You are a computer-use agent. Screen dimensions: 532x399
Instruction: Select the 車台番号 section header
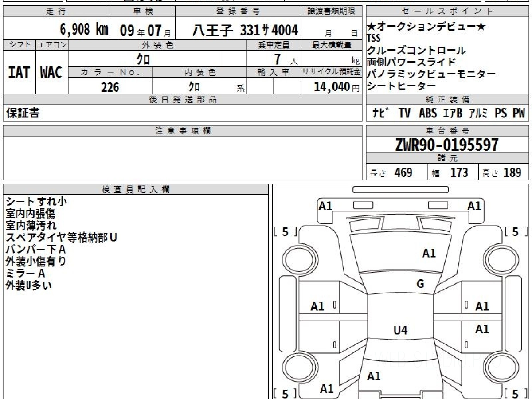point(447,131)
